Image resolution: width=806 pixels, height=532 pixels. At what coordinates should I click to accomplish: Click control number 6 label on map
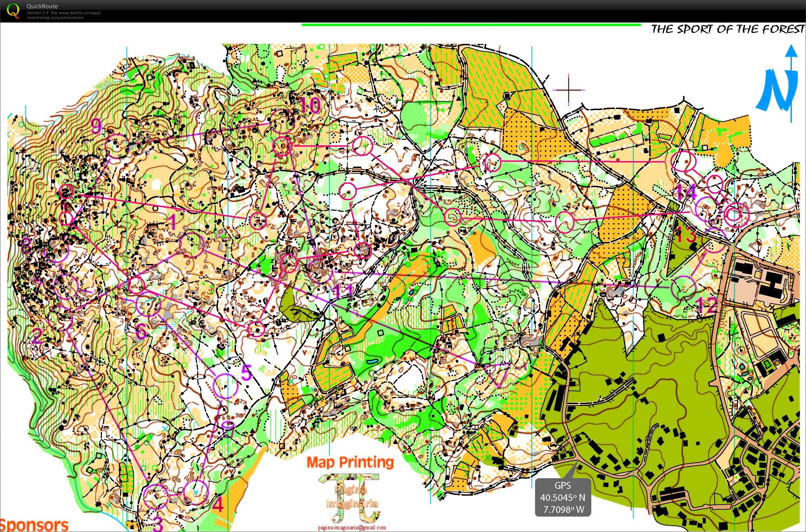pos(141,331)
